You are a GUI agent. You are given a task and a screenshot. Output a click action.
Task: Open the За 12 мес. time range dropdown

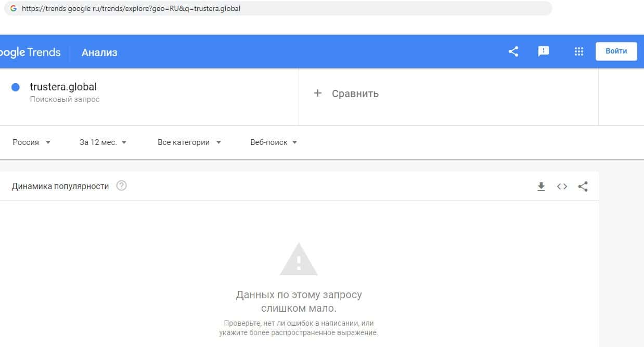103,142
